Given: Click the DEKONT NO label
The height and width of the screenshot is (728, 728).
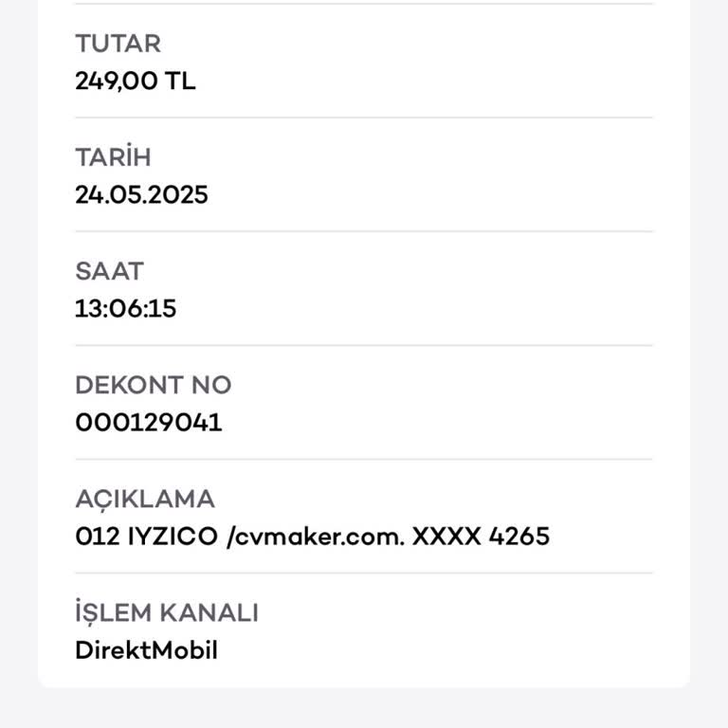Looking at the screenshot, I should point(153,385).
